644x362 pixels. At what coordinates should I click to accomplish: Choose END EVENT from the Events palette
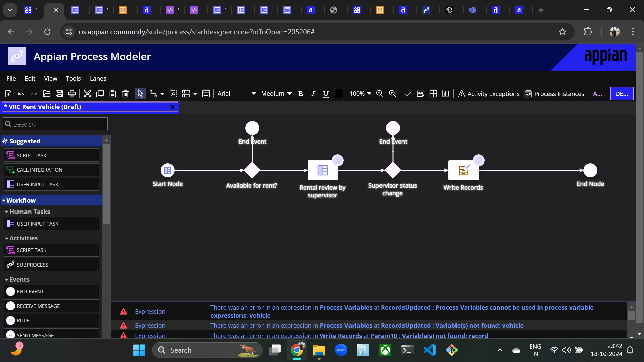click(x=52, y=291)
